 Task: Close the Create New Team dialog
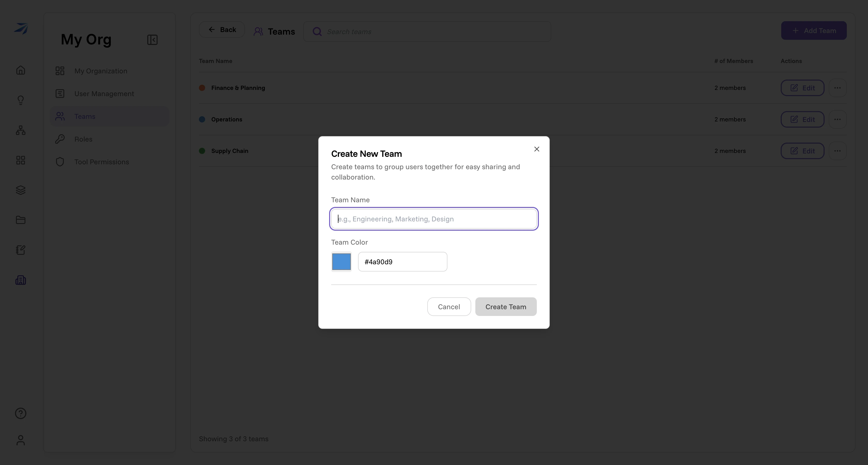tap(537, 149)
